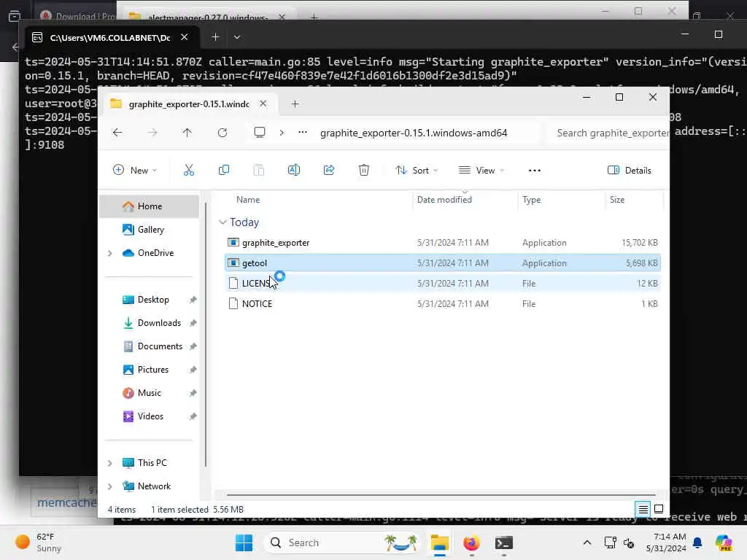Image resolution: width=747 pixels, height=560 pixels.
Task: Open the View dropdown menu
Action: pos(481,170)
